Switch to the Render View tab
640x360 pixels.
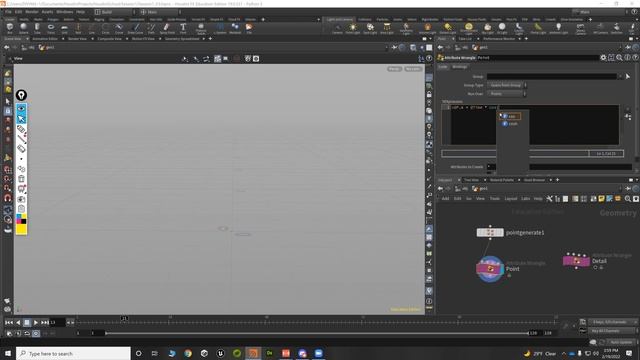[77, 39]
